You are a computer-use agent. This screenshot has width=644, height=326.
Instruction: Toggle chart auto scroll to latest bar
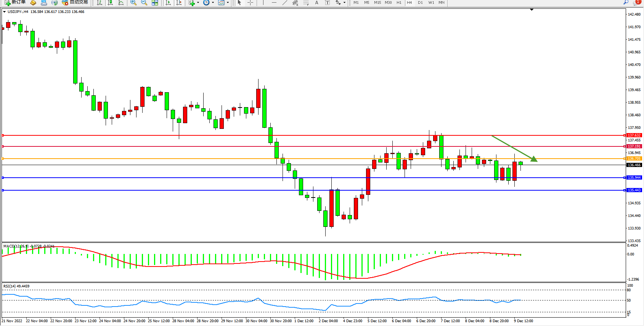(168, 3)
